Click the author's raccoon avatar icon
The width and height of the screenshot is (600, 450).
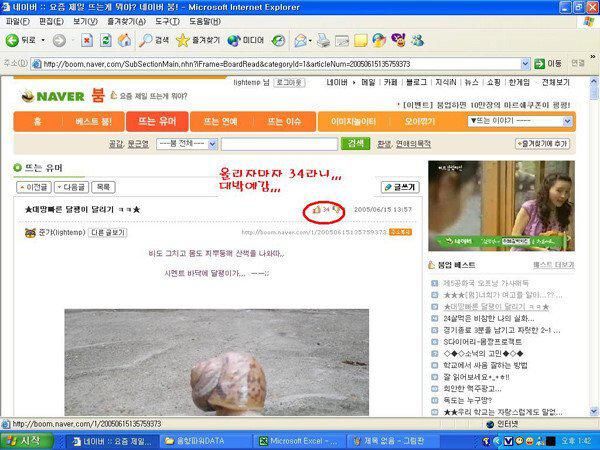(30, 233)
